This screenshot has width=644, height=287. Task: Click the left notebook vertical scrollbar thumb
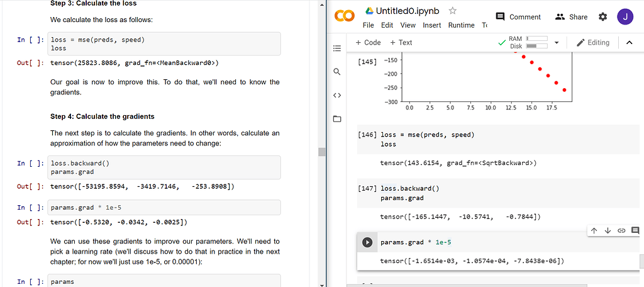(322, 152)
